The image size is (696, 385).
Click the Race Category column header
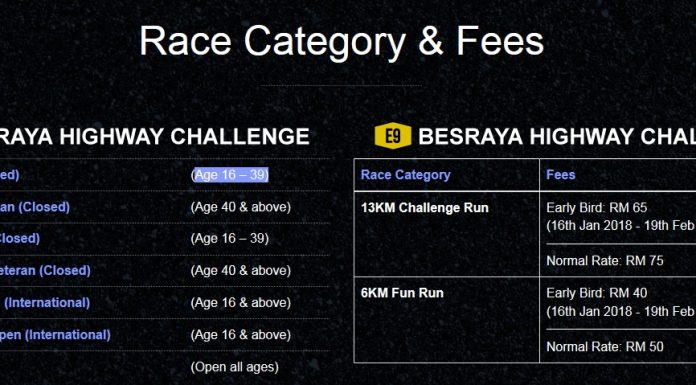click(x=406, y=175)
